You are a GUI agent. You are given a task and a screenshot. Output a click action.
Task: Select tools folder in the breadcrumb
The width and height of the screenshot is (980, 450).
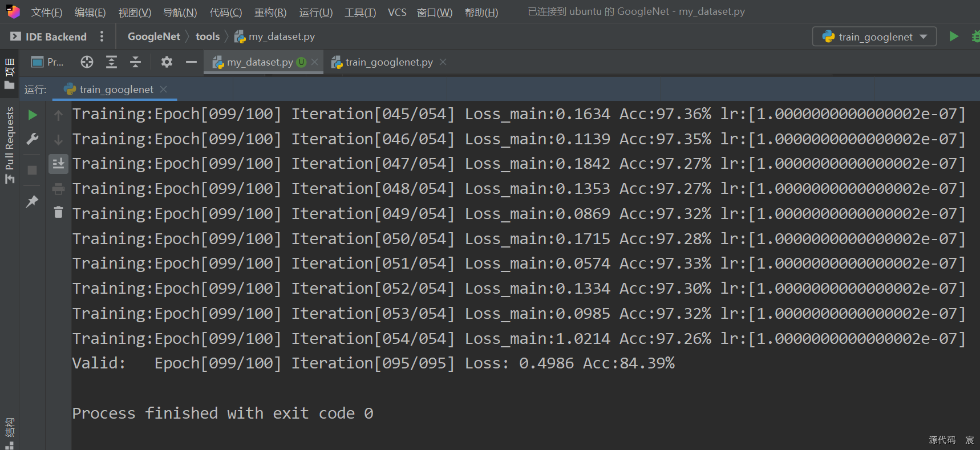click(208, 37)
